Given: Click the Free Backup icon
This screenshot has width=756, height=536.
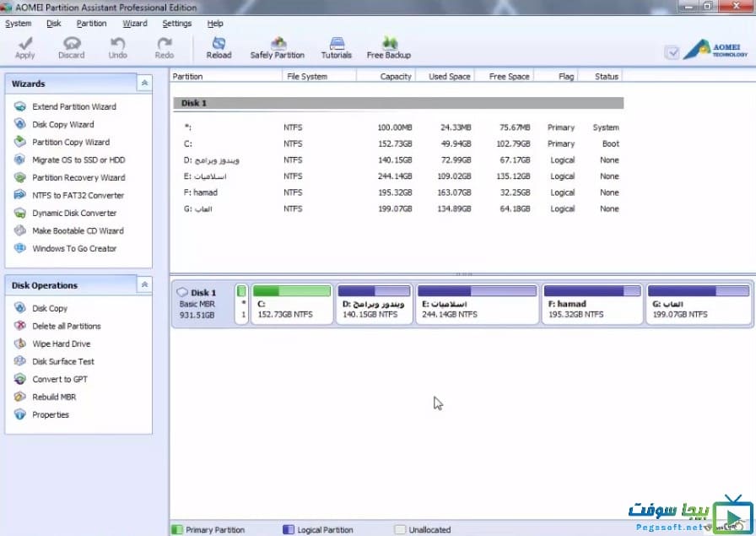Looking at the screenshot, I should tap(389, 43).
